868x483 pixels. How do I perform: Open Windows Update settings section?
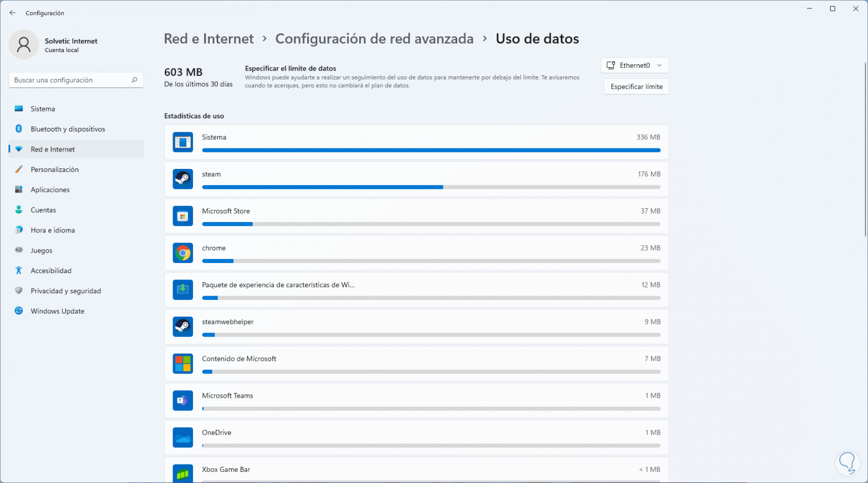click(57, 311)
